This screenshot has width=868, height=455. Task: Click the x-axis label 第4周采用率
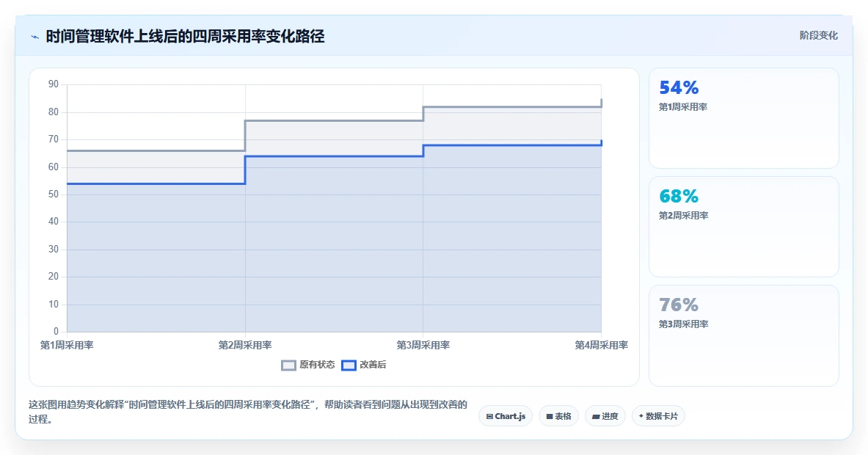[601, 346]
